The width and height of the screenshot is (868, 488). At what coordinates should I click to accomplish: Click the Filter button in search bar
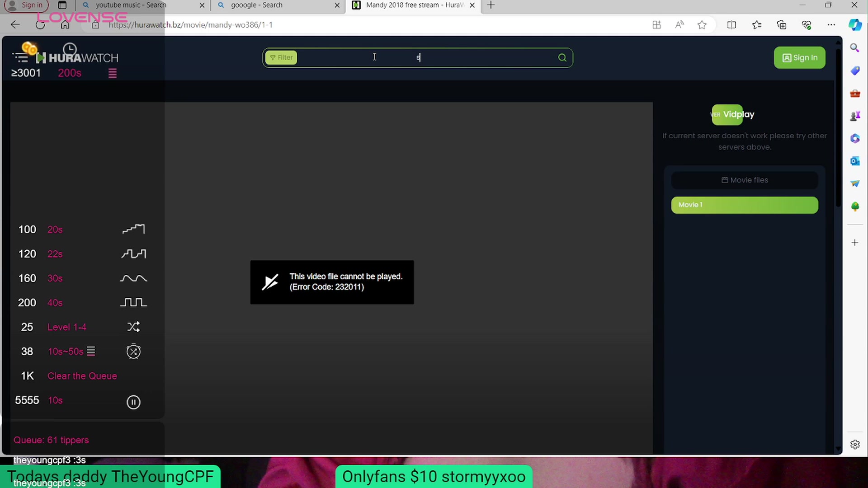281,57
